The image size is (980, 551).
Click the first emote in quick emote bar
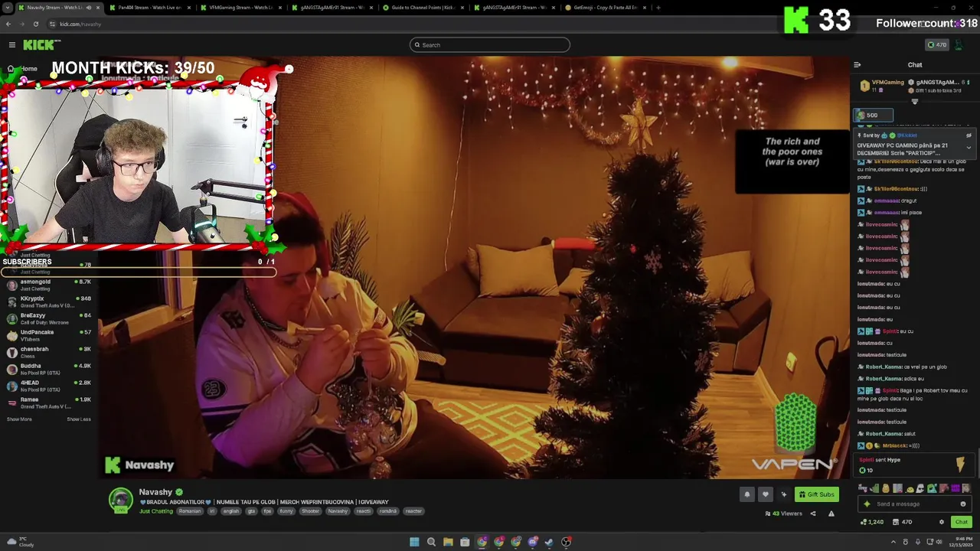pyautogui.click(x=864, y=488)
